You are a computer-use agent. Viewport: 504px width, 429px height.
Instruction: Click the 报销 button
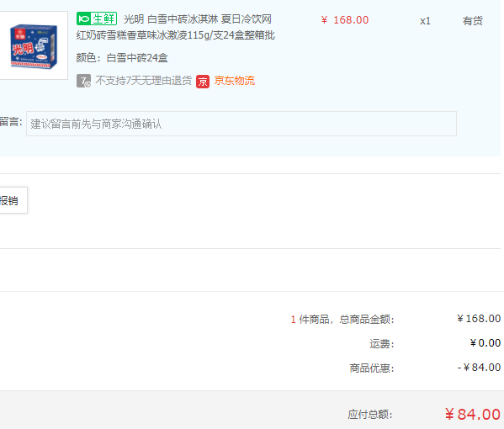(x=13, y=200)
